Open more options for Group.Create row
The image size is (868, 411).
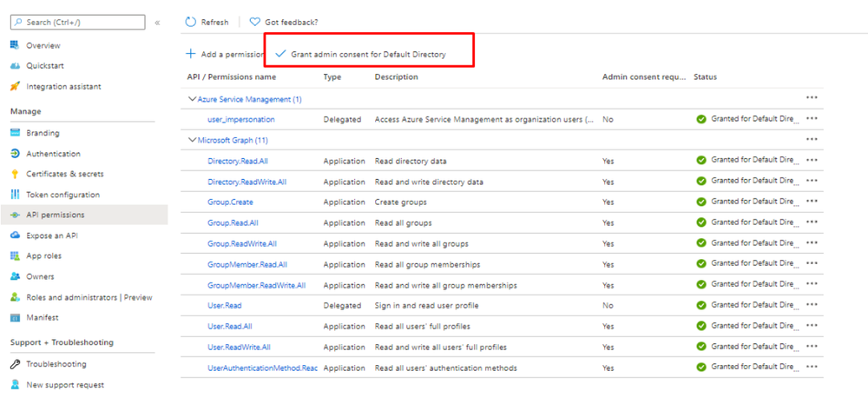pyautogui.click(x=812, y=202)
